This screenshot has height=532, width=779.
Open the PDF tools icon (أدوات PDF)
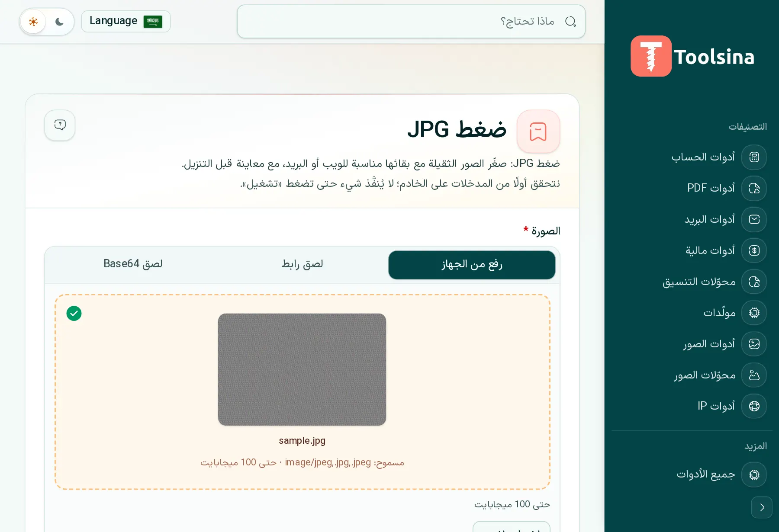(754, 188)
